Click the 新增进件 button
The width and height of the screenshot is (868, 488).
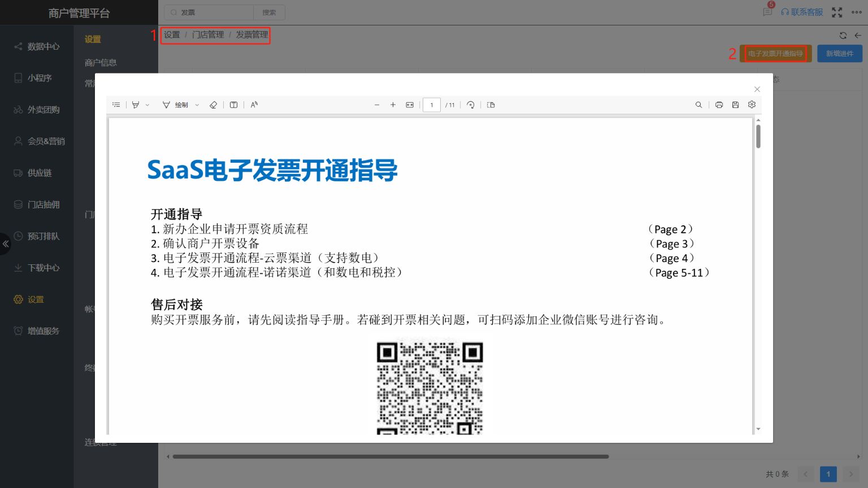coord(840,54)
